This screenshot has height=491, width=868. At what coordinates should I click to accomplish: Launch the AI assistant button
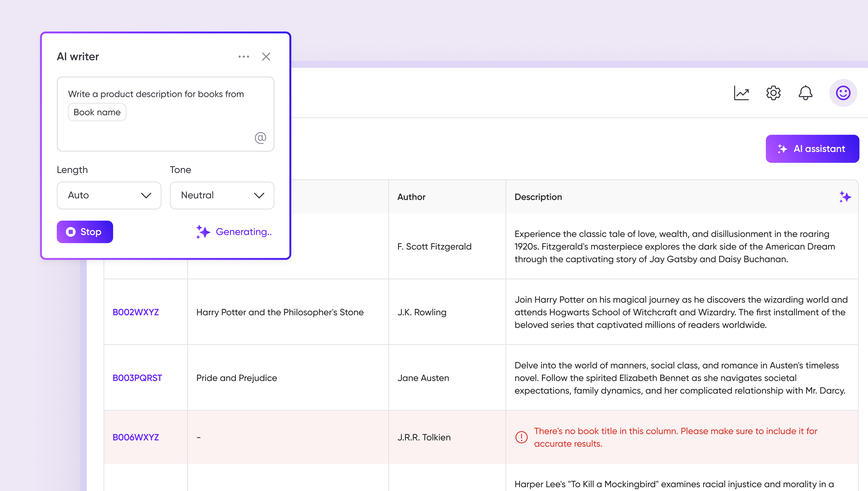click(x=812, y=149)
